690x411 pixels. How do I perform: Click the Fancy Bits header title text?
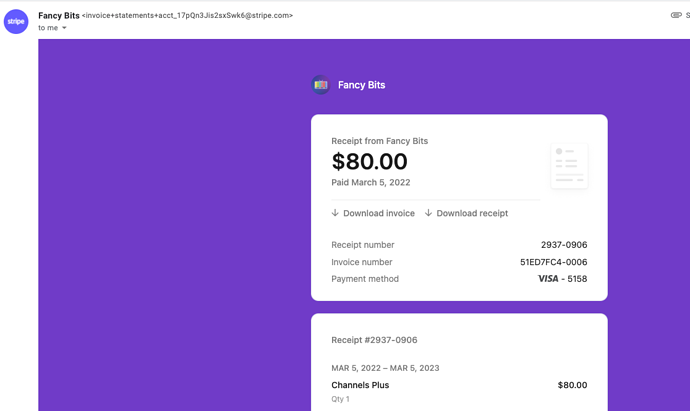coord(361,85)
